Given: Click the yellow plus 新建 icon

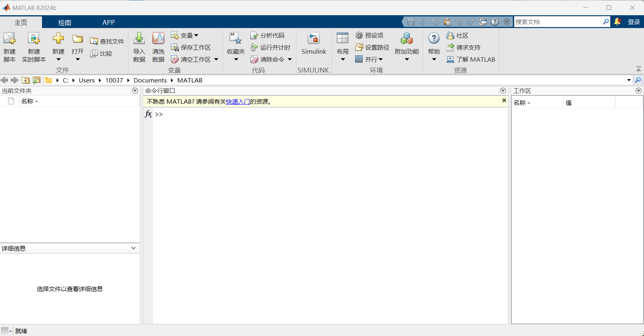Looking at the screenshot, I should [58, 38].
